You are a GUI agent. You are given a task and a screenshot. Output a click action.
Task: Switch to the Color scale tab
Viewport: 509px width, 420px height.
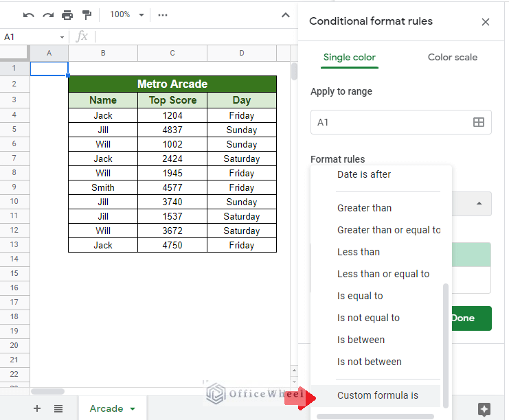(x=452, y=58)
